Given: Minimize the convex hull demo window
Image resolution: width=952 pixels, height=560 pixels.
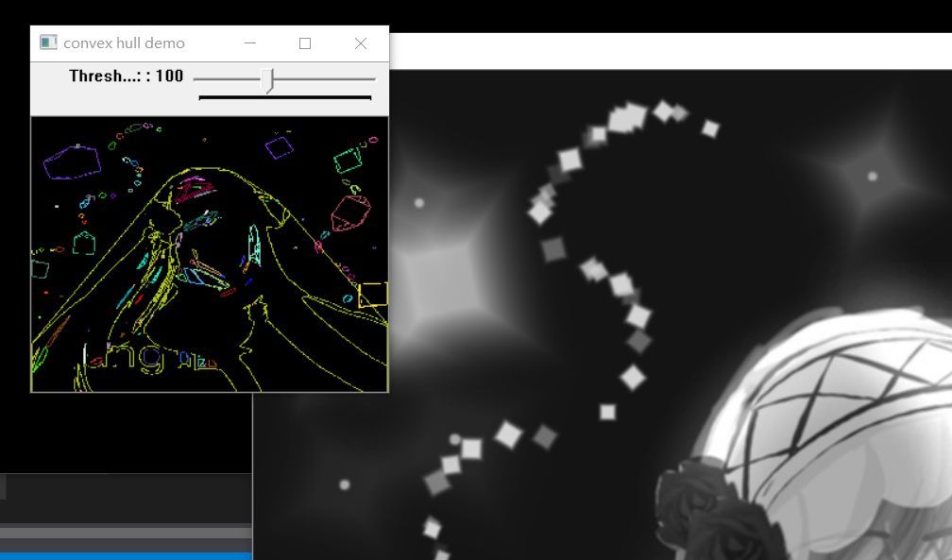Looking at the screenshot, I should point(250,42).
